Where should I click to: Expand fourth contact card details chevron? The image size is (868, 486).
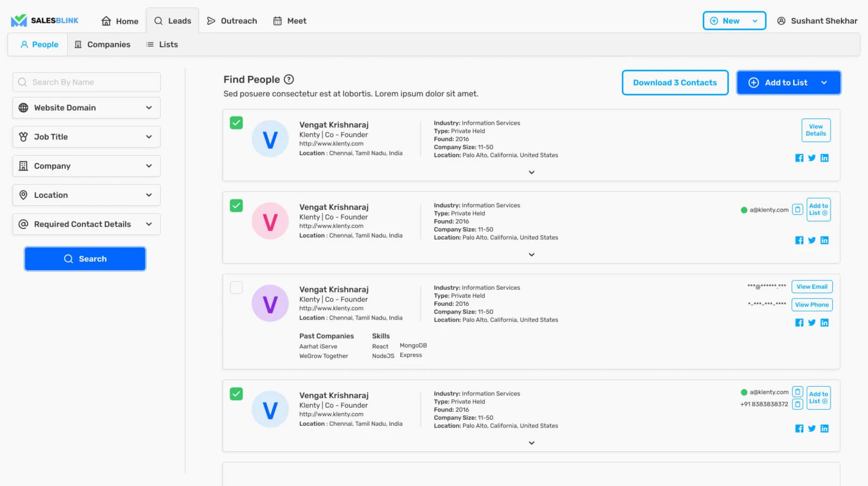coord(531,443)
